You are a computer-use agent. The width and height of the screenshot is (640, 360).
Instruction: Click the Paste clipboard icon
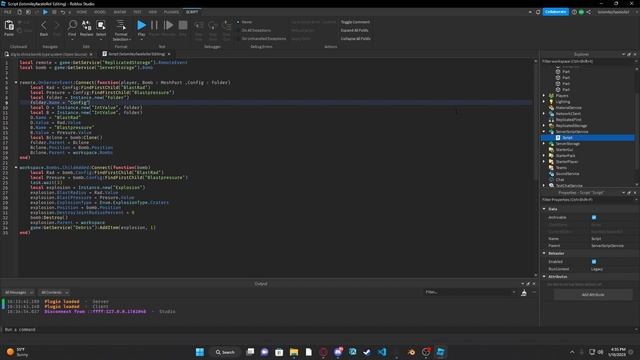(x=9, y=26)
